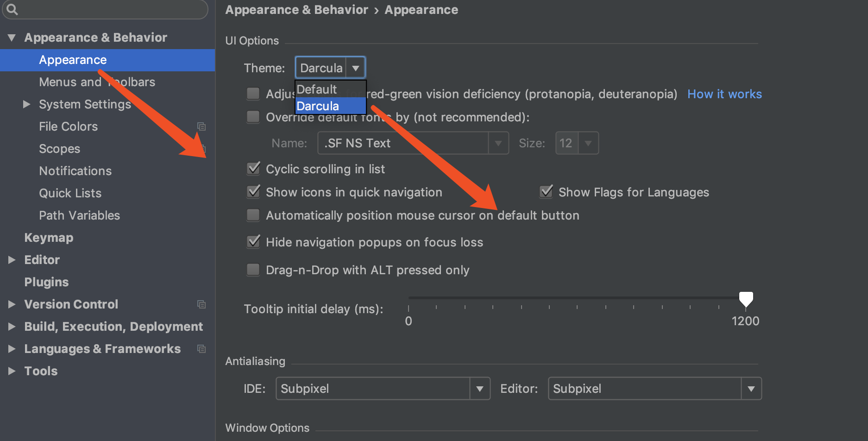This screenshot has width=868, height=441.
Task: Click the Tooltip initial delay slider handle
Action: click(x=746, y=299)
